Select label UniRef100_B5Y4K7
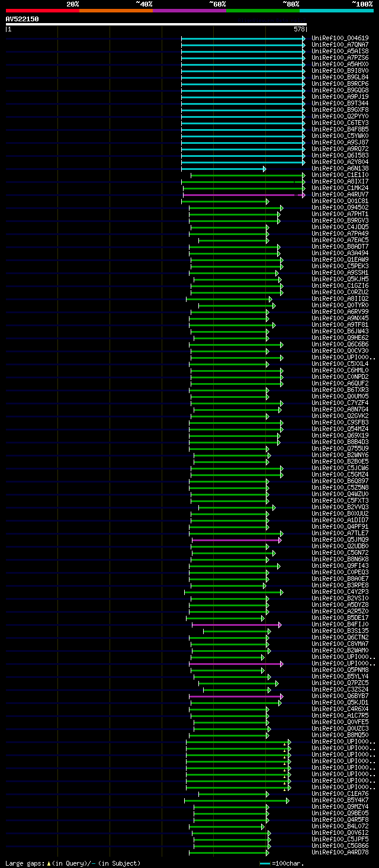The image size is (379, 868). [x=340, y=800]
